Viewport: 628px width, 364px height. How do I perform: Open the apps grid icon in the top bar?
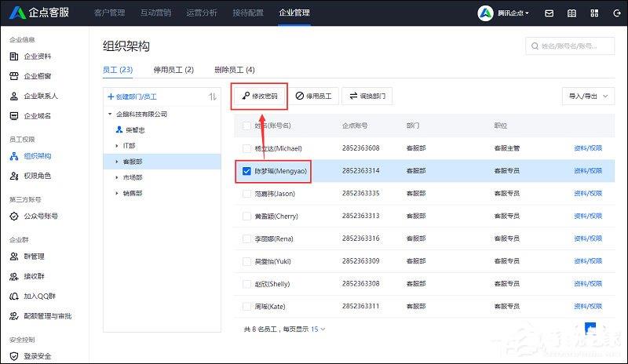coord(594,13)
